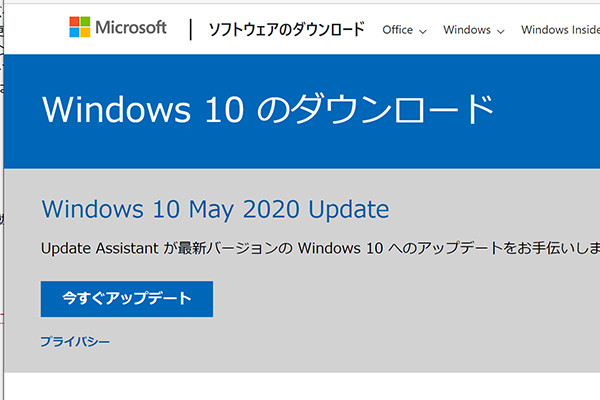Click the Microsoft wordmark text

coord(131,28)
